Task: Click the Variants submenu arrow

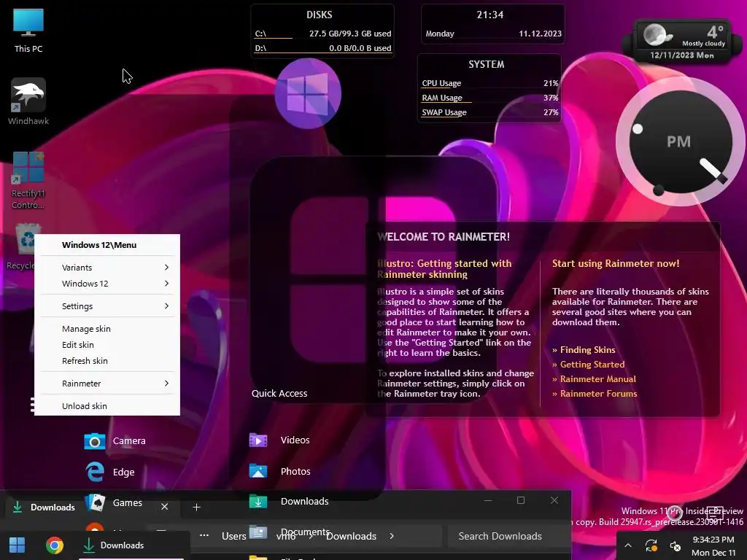Action: pos(166,267)
